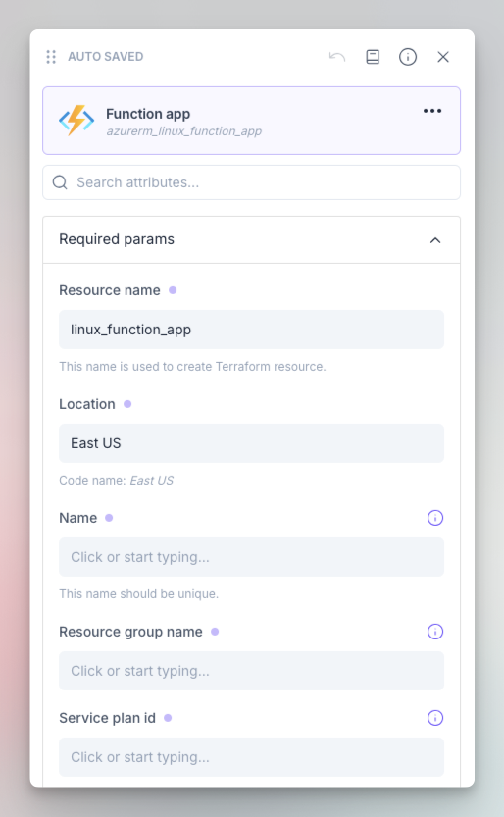Click the Required params header label
Viewport: 504px width, 817px height.
[x=117, y=239]
